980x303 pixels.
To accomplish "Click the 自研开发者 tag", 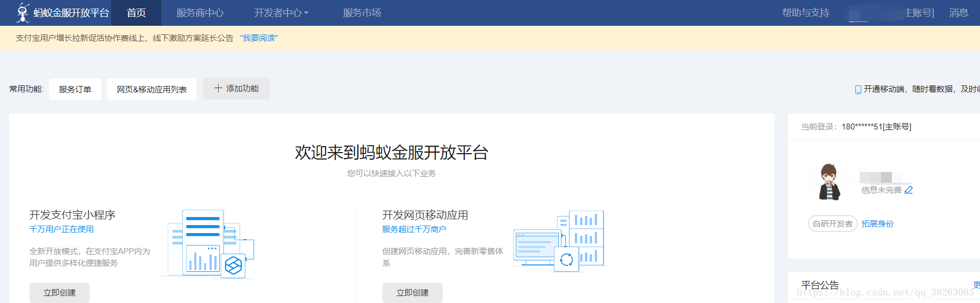I will (832, 224).
